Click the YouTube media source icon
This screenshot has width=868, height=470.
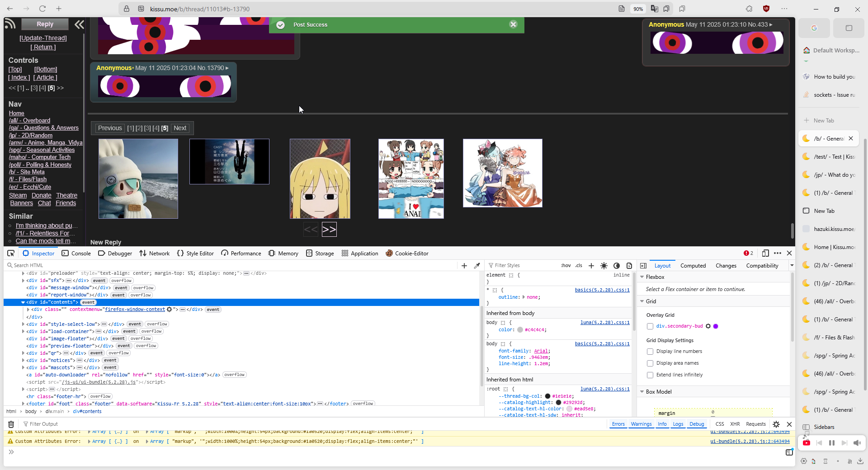coord(806,443)
